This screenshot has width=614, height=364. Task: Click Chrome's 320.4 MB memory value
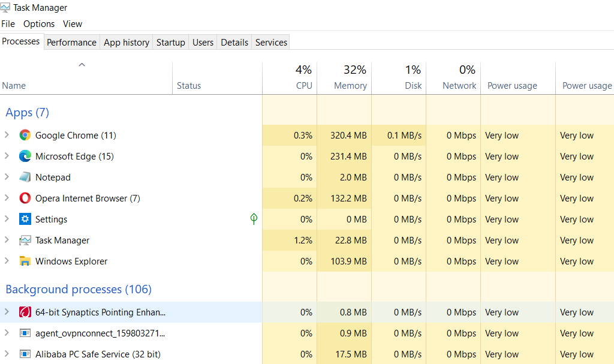348,135
